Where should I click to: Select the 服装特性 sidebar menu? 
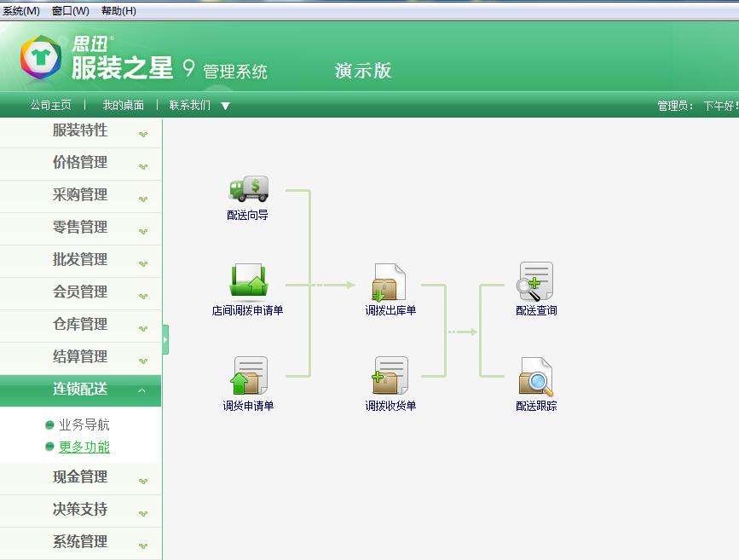[81, 130]
